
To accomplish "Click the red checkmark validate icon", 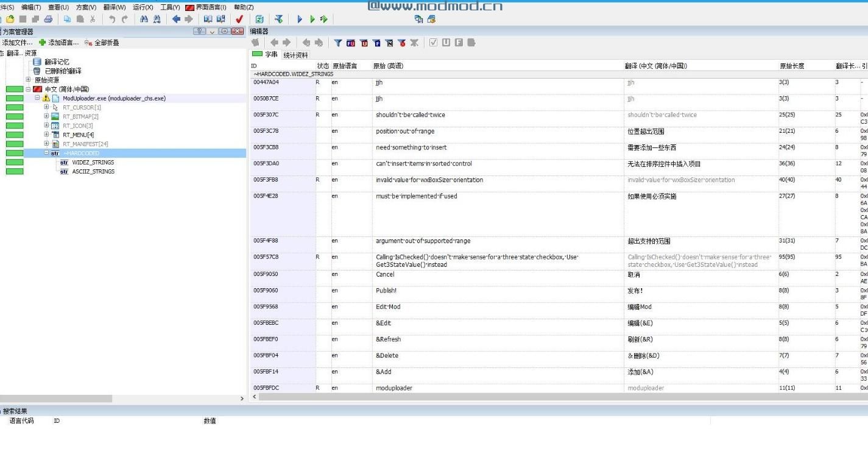I will pyautogui.click(x=239, y=19).
